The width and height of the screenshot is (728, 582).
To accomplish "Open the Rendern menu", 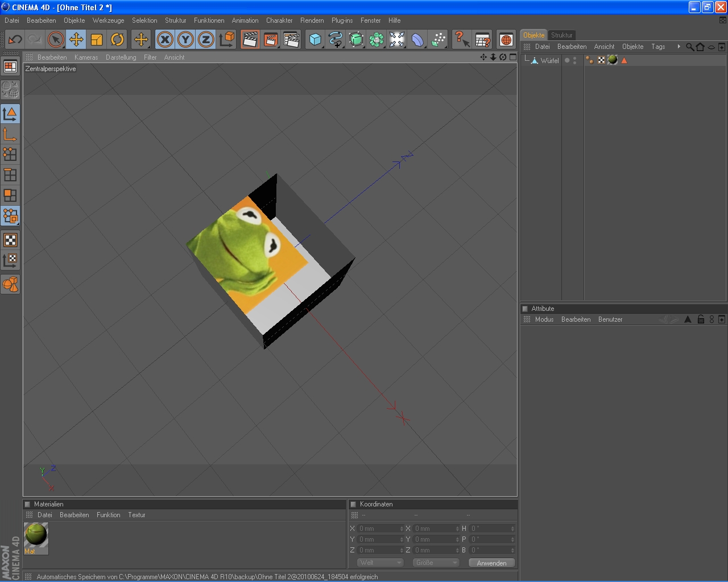I will point(312,20).
